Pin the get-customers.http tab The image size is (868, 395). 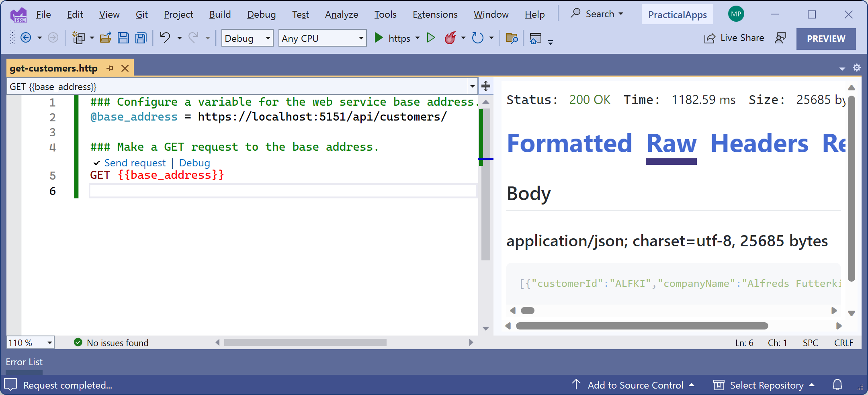[x=110, y=68]
